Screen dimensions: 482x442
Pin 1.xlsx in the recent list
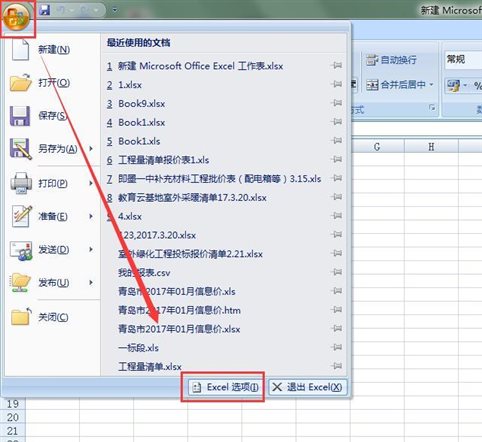[x=337, y=84]
